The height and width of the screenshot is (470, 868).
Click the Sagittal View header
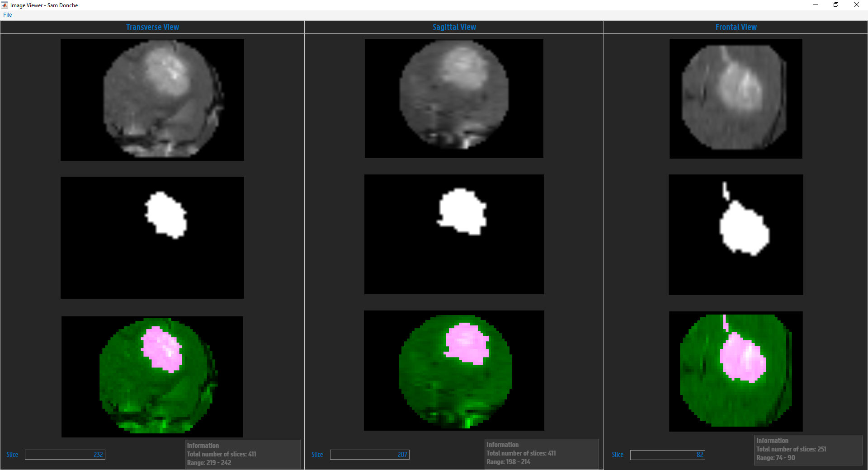pyautogui.click(x=454, y=27)
